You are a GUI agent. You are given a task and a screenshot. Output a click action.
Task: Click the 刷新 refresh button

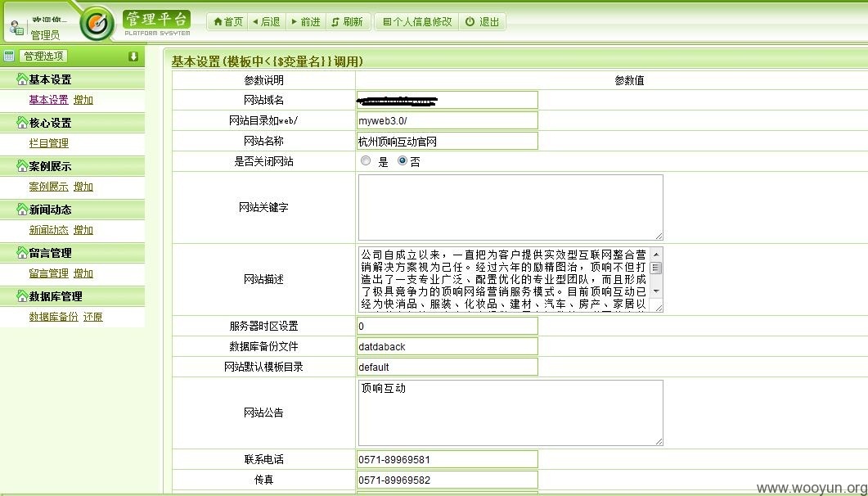pos(348,21)
